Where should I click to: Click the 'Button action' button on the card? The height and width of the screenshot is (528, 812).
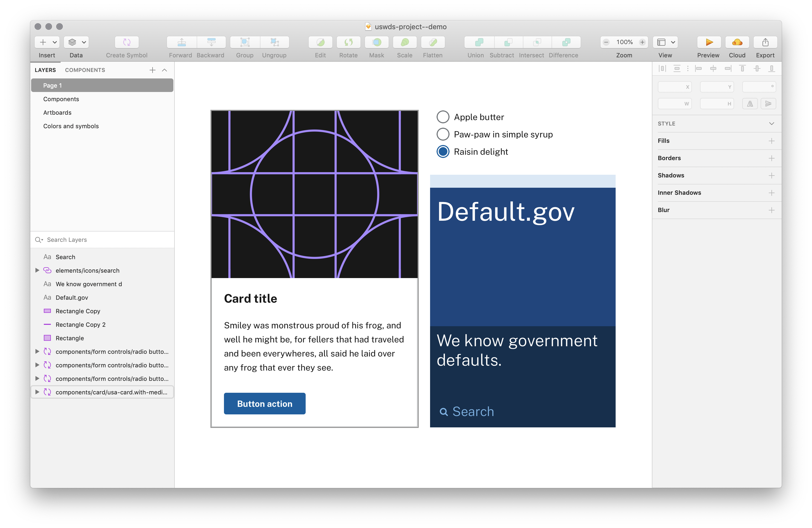(265, 403)
